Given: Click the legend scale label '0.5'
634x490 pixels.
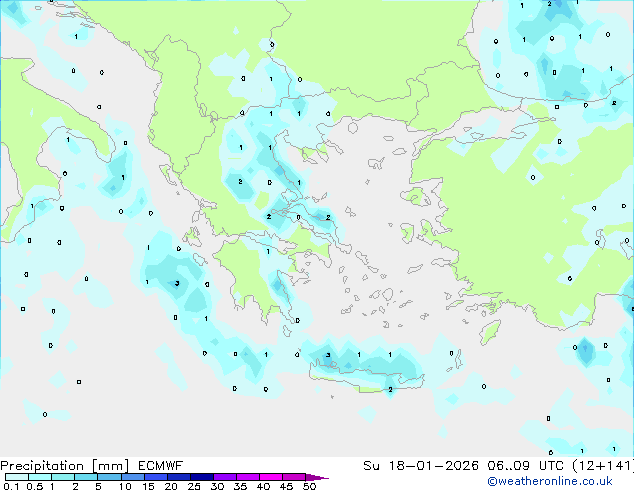Looking at the screenshot, I should [34, 486].
